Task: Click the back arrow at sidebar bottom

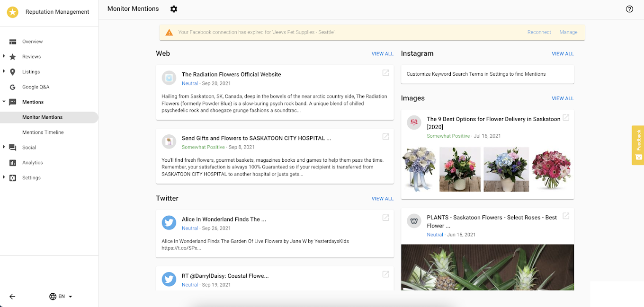Action: click(12, 297)
